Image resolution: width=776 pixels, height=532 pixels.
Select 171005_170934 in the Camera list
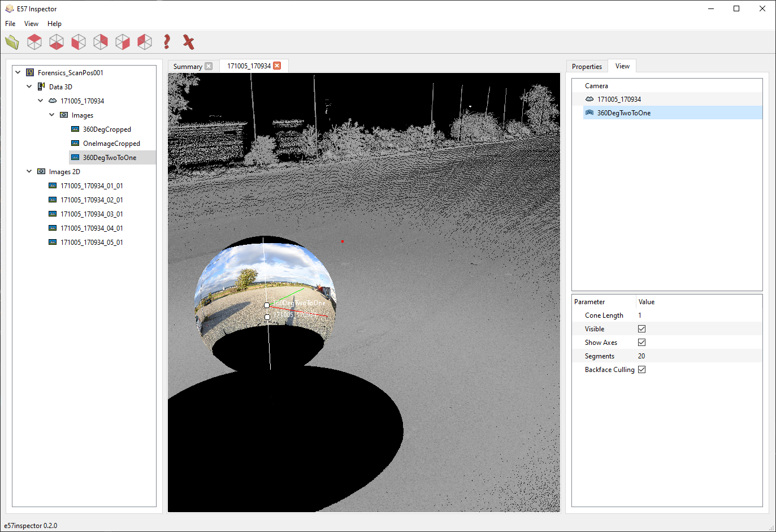(x=619, y=100)
